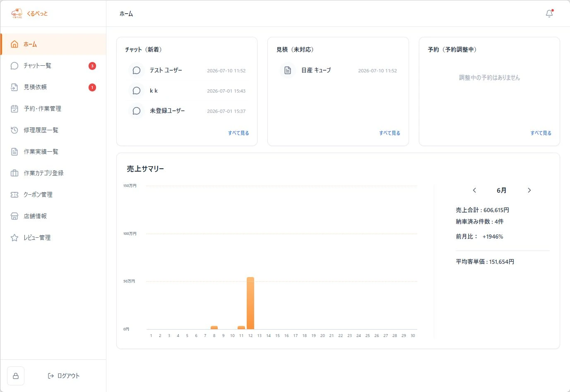Click the くるぺっと car logo

click(17, 13)
